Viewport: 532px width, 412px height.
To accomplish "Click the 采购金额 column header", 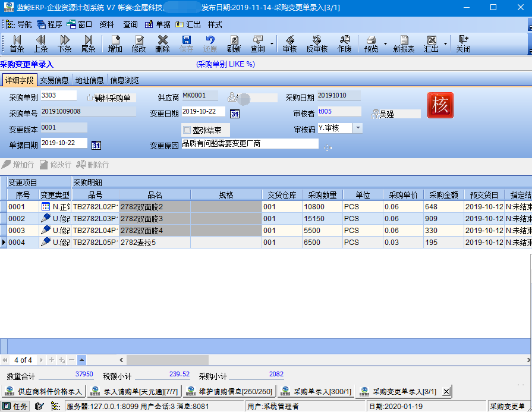I will (443, 195).
